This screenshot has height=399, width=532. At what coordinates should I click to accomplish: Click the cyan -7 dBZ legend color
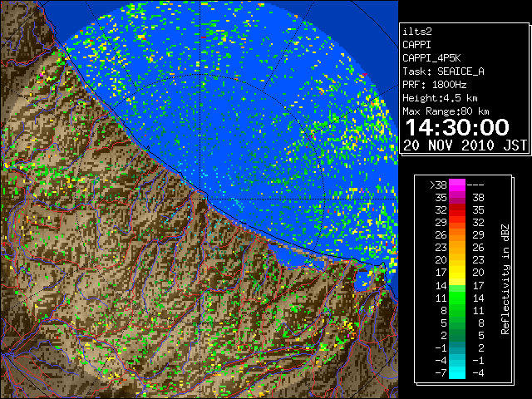point(457,372)
